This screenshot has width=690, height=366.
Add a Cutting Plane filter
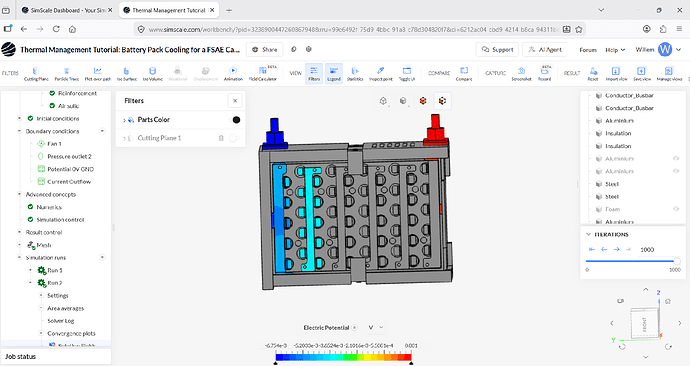(36, 73)
